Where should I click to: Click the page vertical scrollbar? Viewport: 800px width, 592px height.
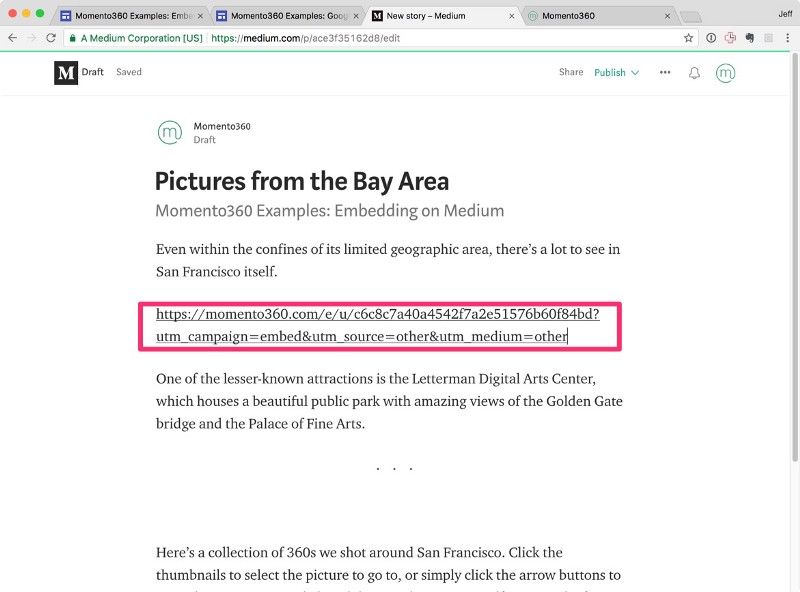(x=795, y=255)
